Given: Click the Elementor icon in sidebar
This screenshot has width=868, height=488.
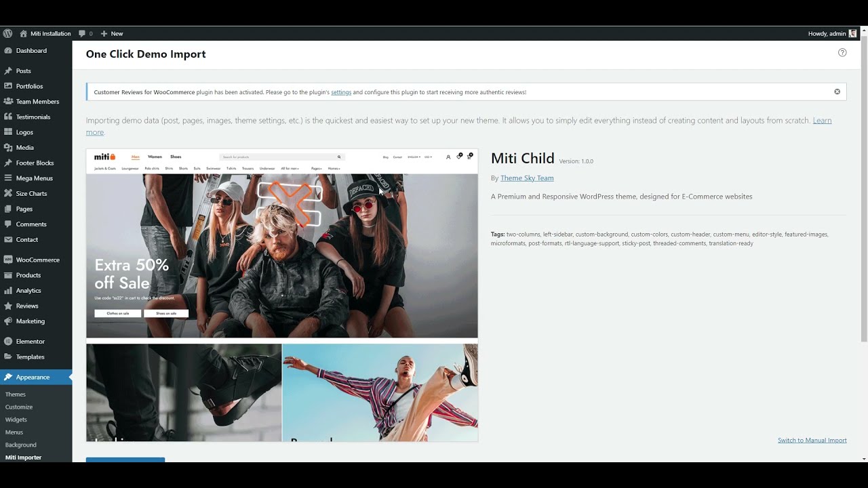Looking at the screenshot, I should point(8,342).
